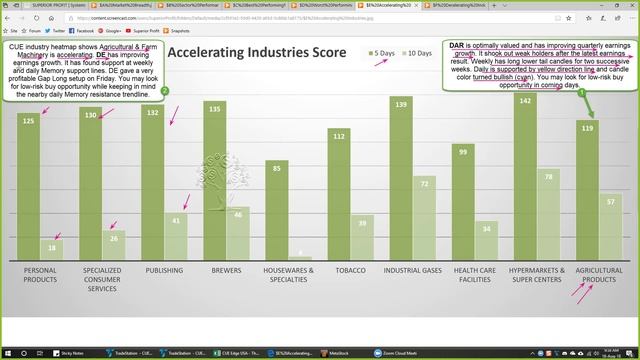Open the Facebook bookmark
The height and width of the screenshot is (360, 640).
pos(82,31)
